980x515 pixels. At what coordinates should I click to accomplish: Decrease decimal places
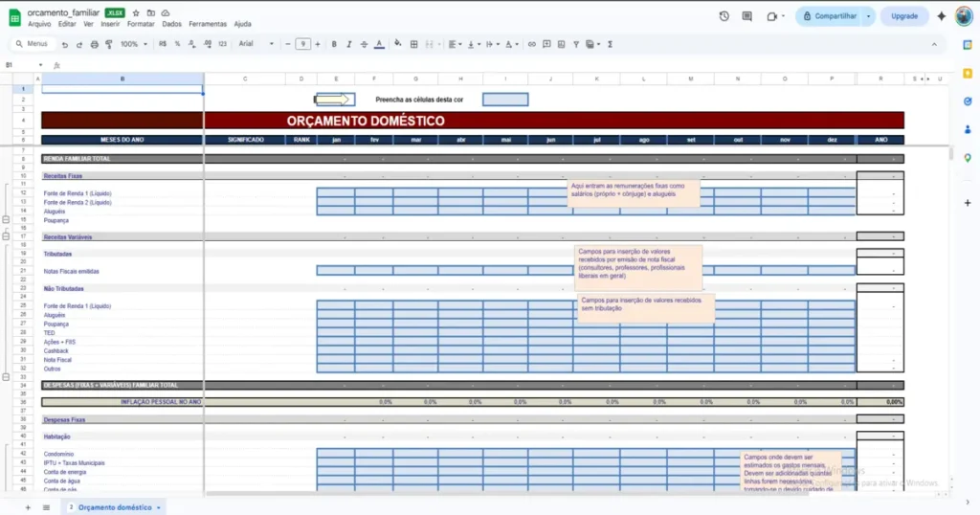pos(191,44)
